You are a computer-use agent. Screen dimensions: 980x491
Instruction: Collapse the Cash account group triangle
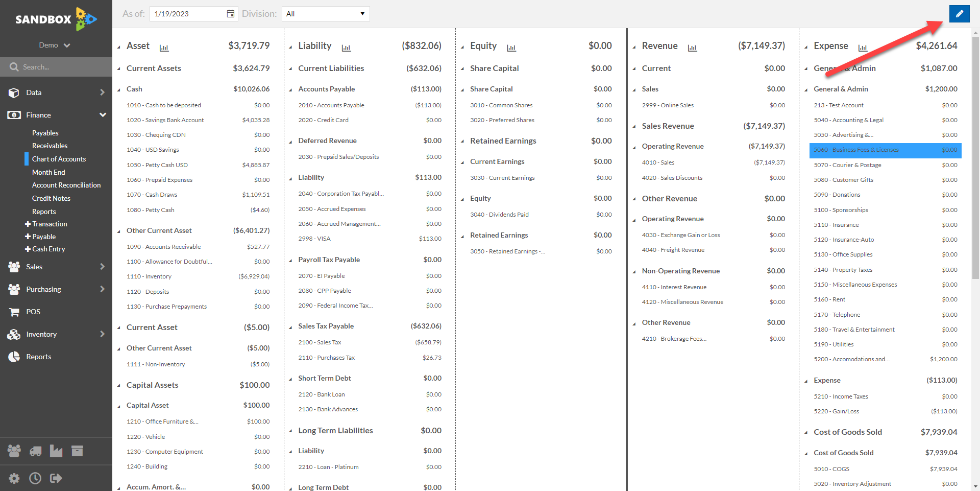(x=119, y=89)
